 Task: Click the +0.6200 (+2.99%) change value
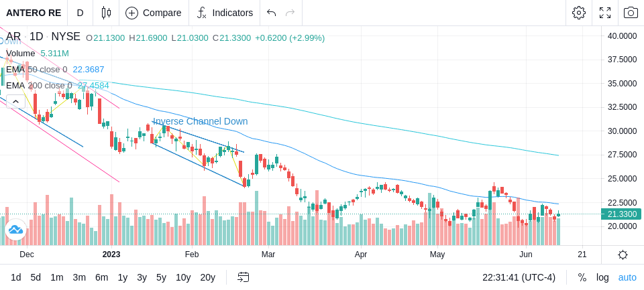290,38
